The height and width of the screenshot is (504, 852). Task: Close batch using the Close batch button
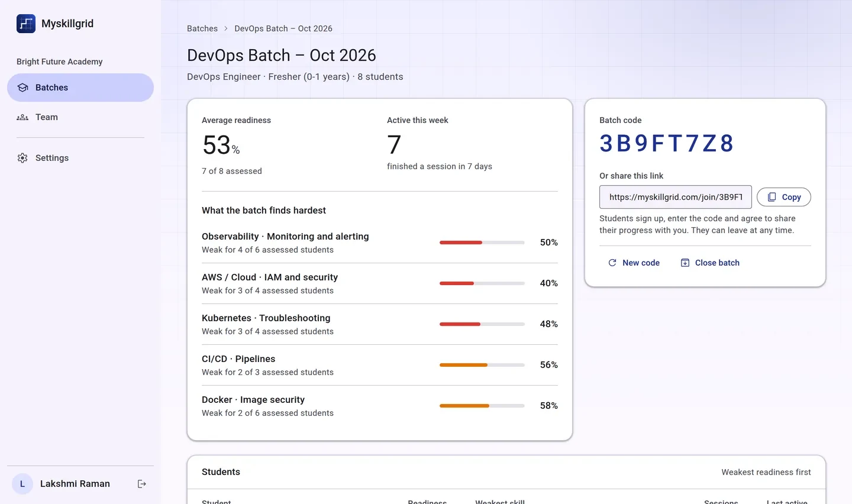[710, 263]
